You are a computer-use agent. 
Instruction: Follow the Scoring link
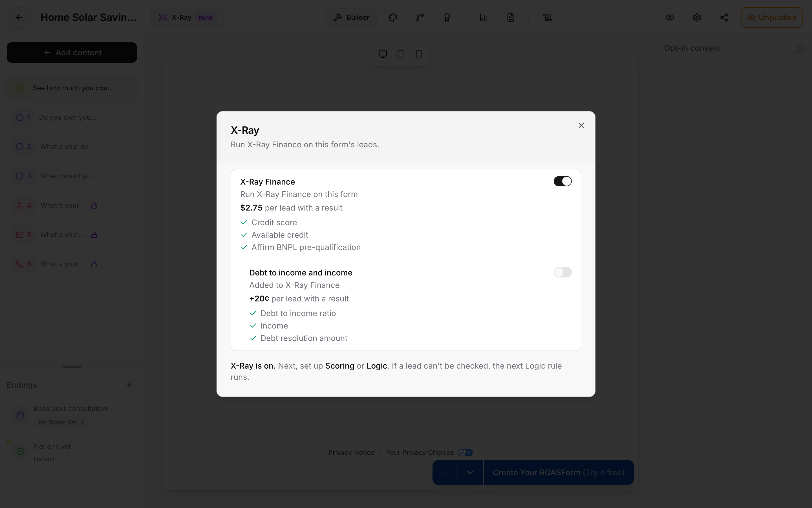click(339, 365)
